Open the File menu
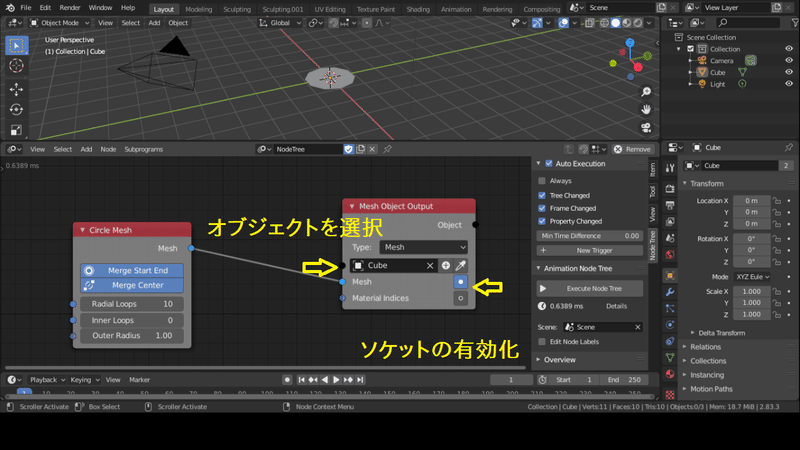 pyautogui.click(x=26, y=8)
